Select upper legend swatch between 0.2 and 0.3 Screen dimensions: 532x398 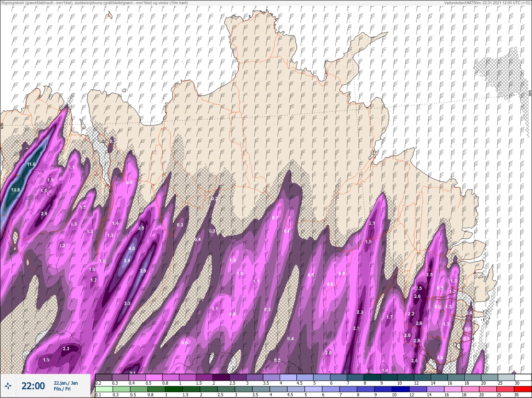103,377
